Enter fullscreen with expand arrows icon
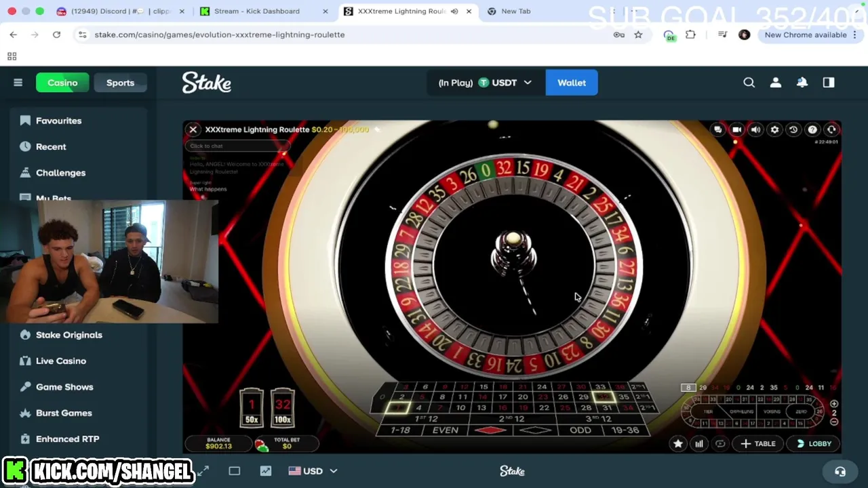Screen dimensions: 868x488 point(203,471)
